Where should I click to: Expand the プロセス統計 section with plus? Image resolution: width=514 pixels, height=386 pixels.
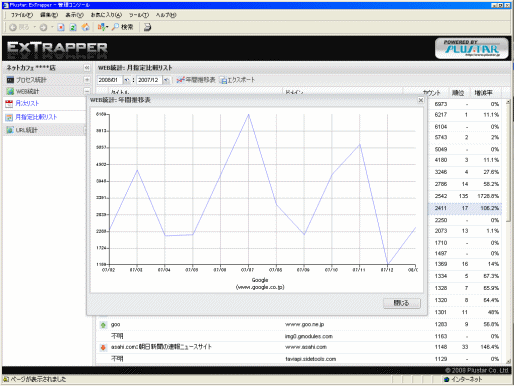[87, 80]
